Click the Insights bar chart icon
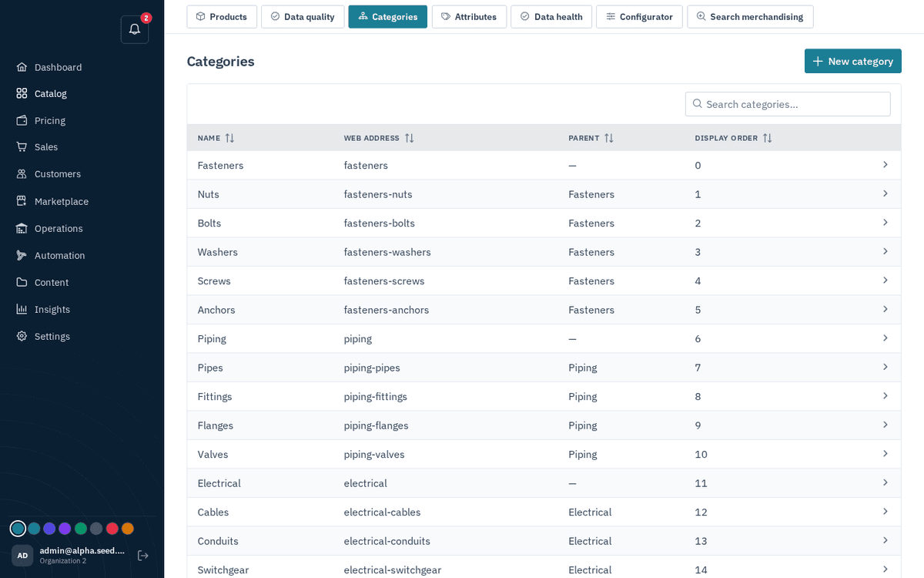The width and height of the screenshot is (924, 578). click(x=22, y=309)
